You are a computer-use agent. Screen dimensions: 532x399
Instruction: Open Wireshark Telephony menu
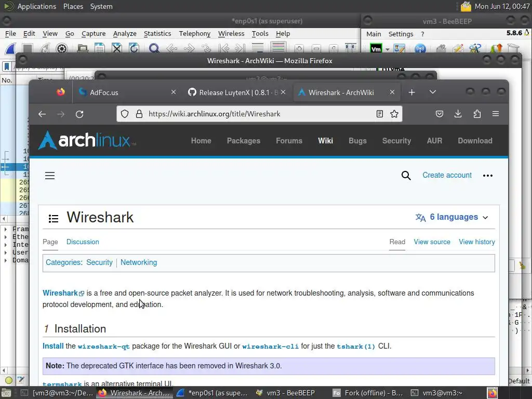pyautogui.click(x=195, y=34)
